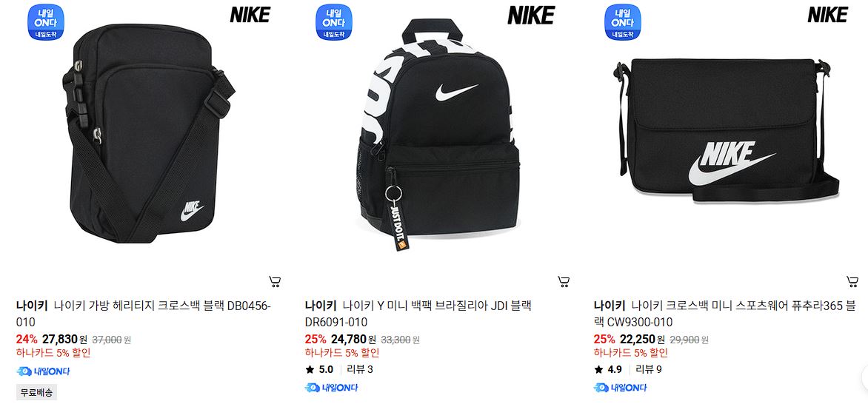Add JDI mini backpack to cart
The width and height of the screenshot is (868, 404).
(564, 282)
